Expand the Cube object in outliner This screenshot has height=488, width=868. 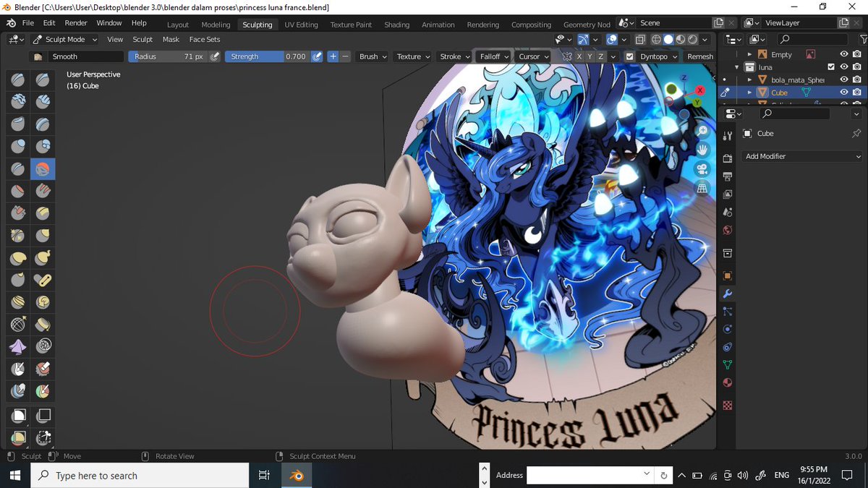749,93
